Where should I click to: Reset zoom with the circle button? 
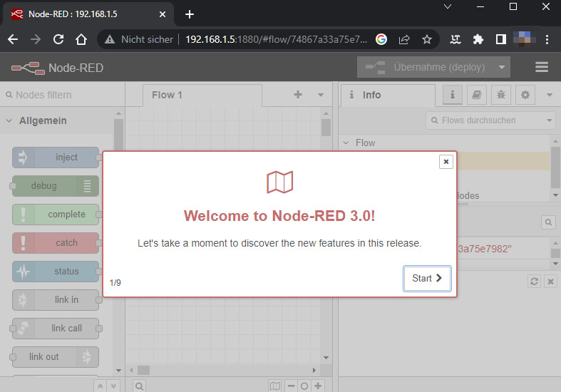click(x=304, y=386)
